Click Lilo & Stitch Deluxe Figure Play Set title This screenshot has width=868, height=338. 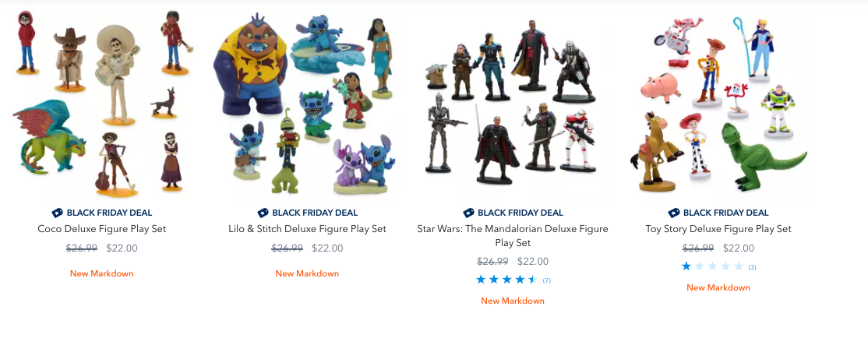point(307,229)
